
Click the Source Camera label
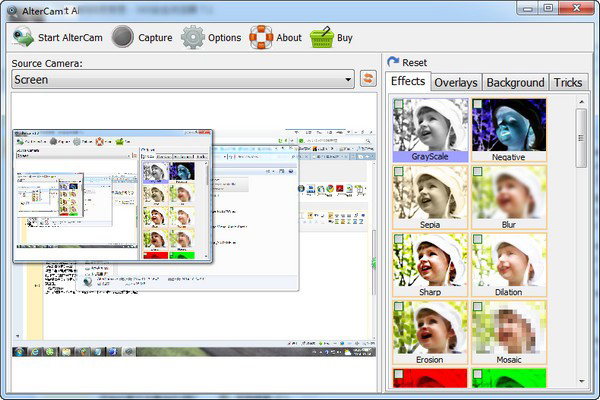[47, 64]
